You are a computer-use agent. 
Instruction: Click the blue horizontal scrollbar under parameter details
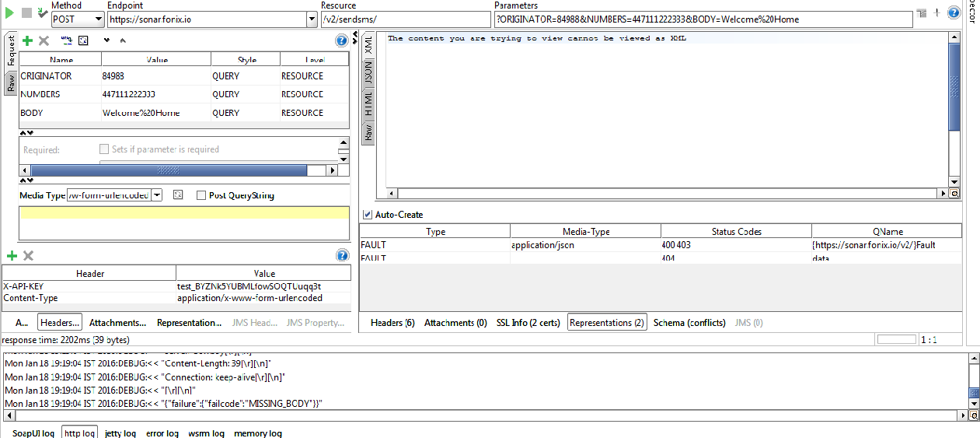[x=168, y=170]
